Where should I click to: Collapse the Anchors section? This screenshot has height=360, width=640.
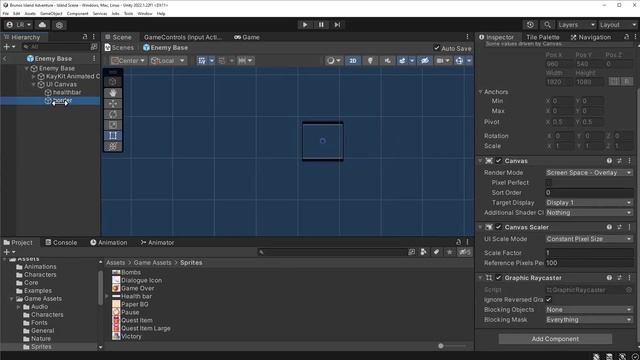480,92
